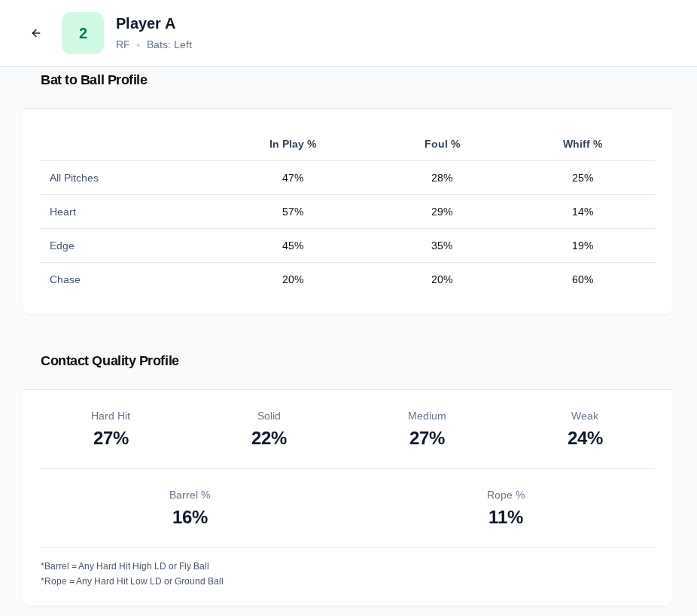
Task: Click the RF position label
Action: (123, 45)
